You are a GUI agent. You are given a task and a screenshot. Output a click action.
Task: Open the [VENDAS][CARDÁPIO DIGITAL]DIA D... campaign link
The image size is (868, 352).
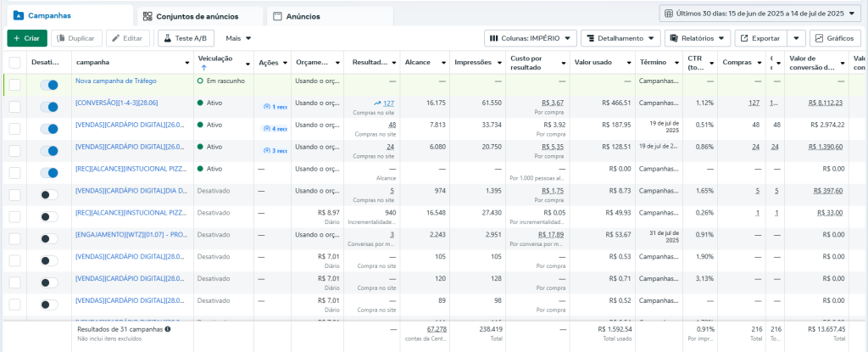click(x=131, y=191)
